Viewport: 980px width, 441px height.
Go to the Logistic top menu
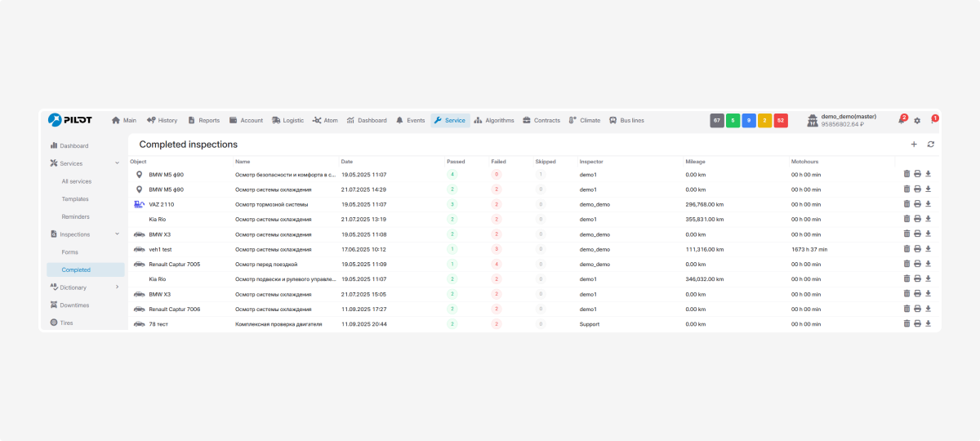tap(287, 121)
